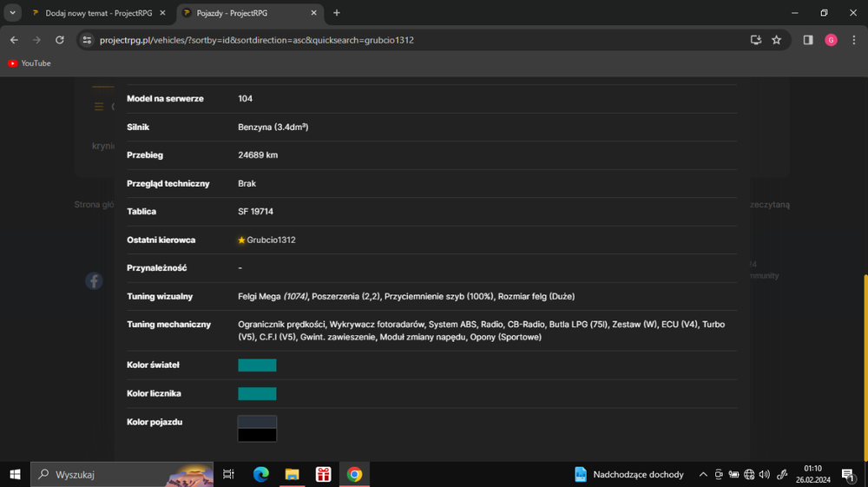This screenshot has width=868, height=487.
Task: Switch to Chrome on taskbar
Action: pos(354,474)
